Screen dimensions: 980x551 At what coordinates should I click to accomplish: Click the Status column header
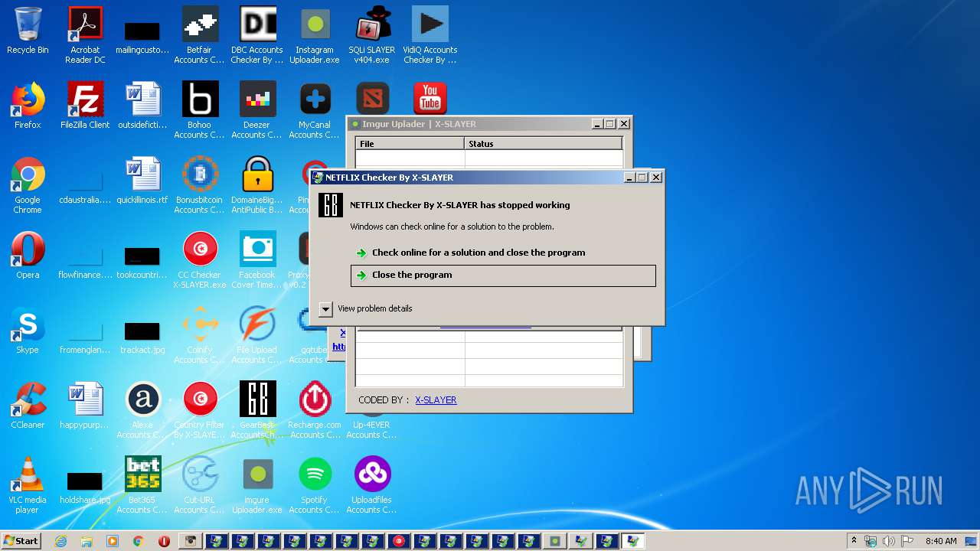(543, 143)
